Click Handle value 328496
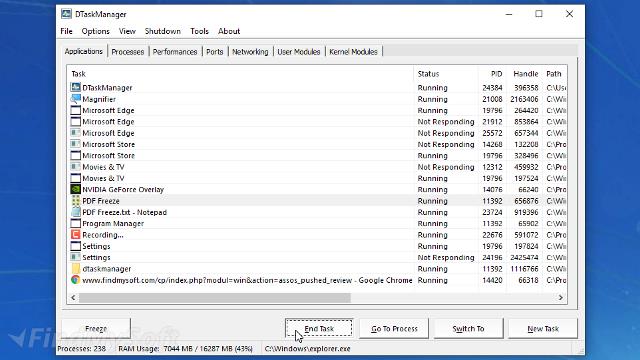This screenshot has height=360, width=640. click(526, 156)
